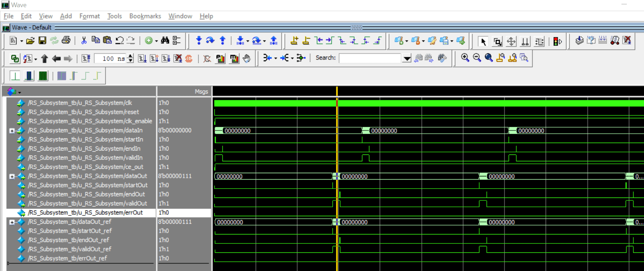
Task: Find next transition of selected signal
Action: point(330,41)
